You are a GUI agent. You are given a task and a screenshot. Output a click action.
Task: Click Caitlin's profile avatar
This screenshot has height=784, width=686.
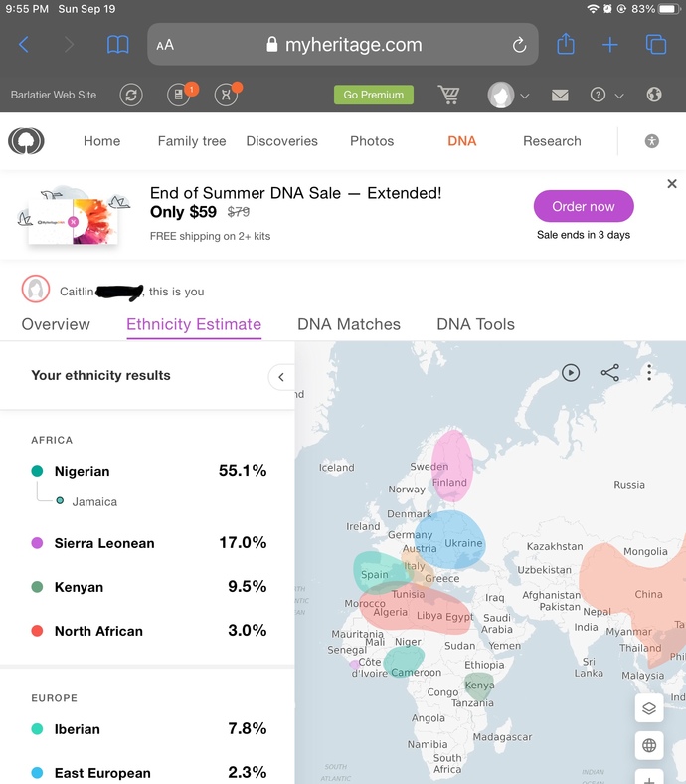click(36, 289)
